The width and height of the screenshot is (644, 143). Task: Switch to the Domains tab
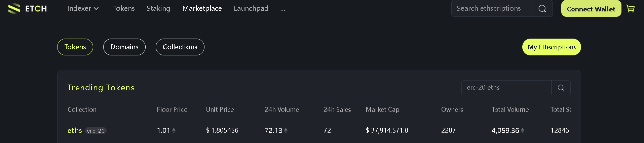click(124, 47)
